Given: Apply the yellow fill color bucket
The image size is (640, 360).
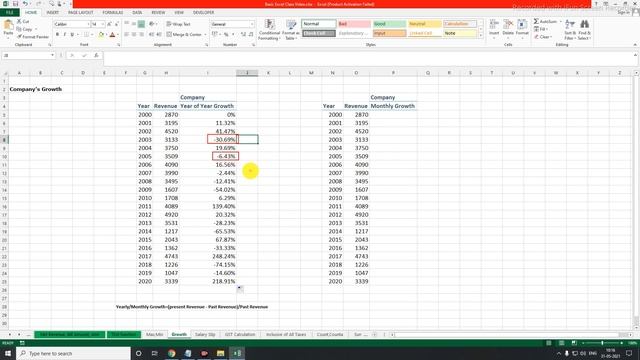Looking at the screenshot, I should pos(101,35).
